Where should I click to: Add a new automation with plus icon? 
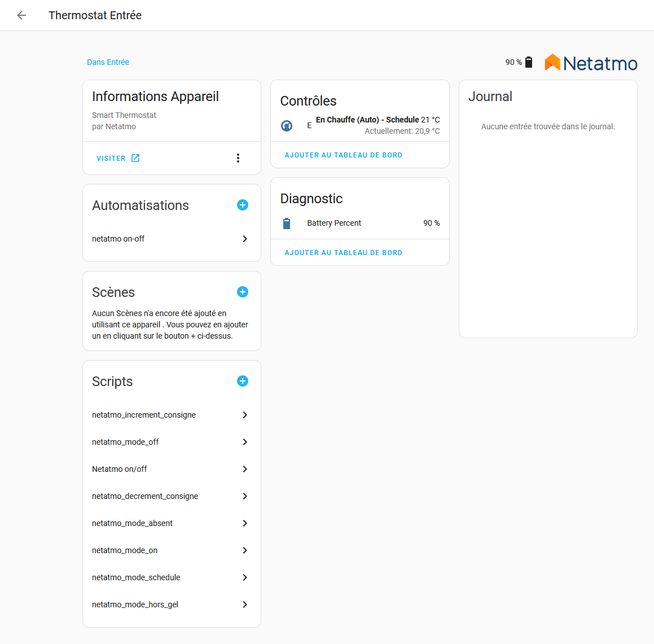click(242, 205)
